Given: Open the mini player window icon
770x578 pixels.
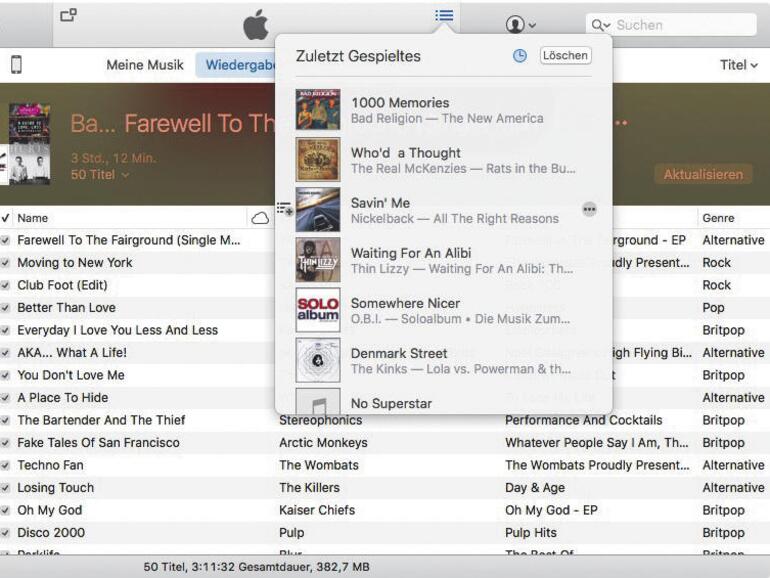Looking at the screenshot, I should (68, 15).
